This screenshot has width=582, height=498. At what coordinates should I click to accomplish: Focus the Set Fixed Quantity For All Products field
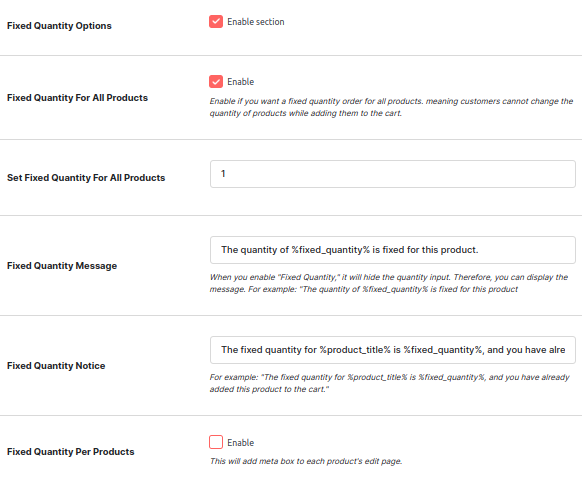(x=393, y=174)
